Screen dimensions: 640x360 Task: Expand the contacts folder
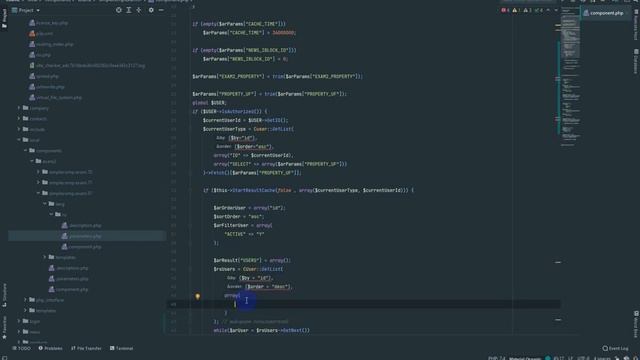(x=19, y=118)
